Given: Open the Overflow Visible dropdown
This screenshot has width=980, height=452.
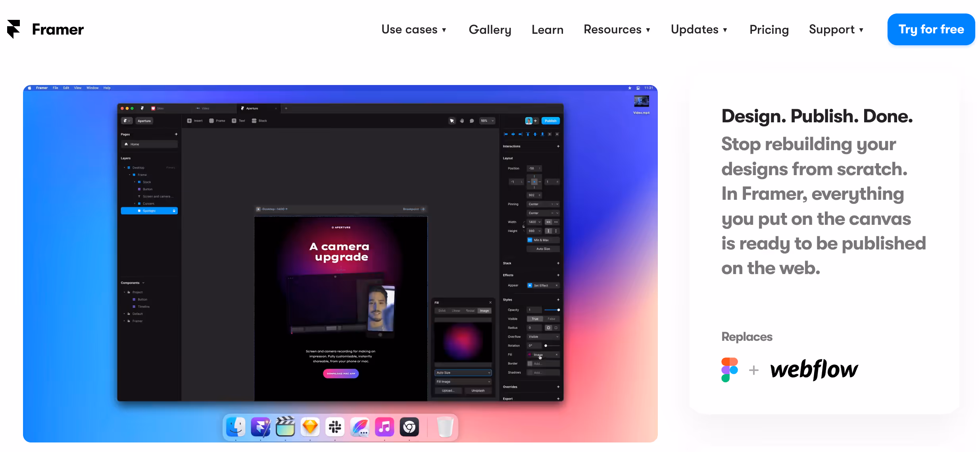Looking at the screenshot, I should click(x=543, y=336).
